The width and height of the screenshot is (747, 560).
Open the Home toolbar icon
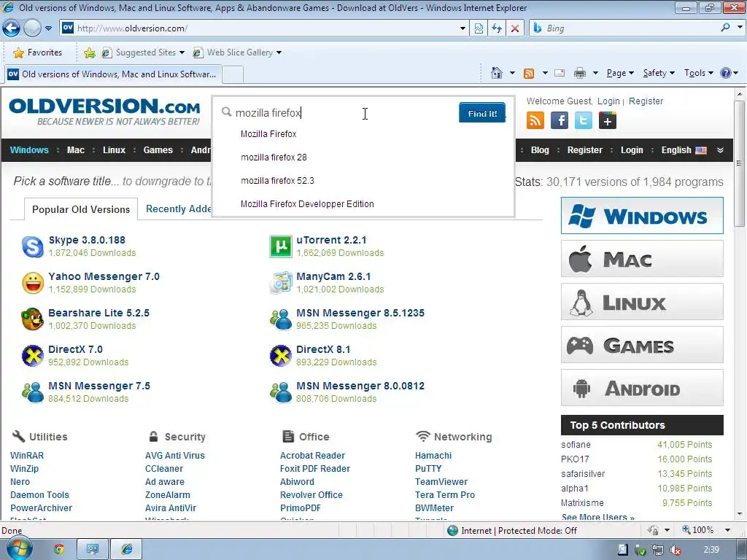pos(496,73)
